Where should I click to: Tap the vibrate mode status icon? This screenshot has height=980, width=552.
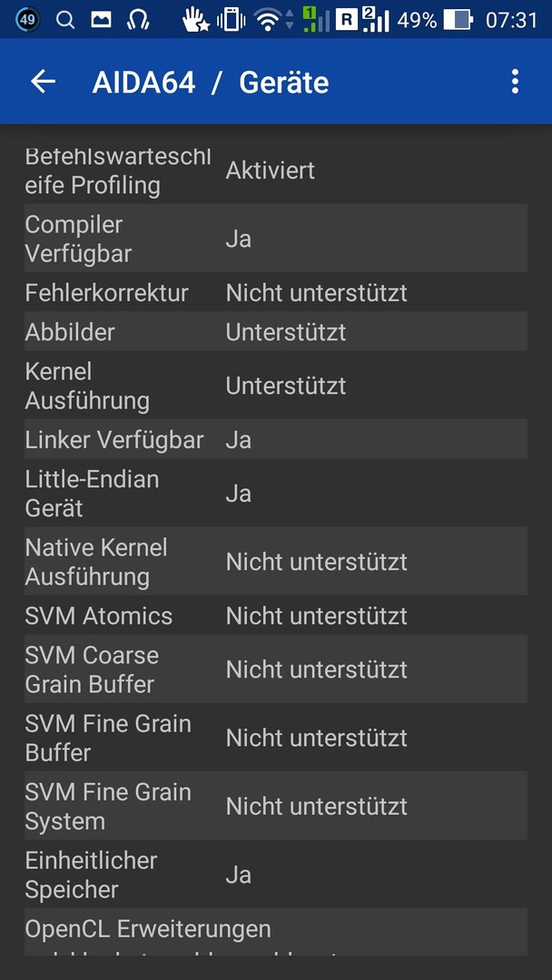pyautogui.click(x=231, y=20)
